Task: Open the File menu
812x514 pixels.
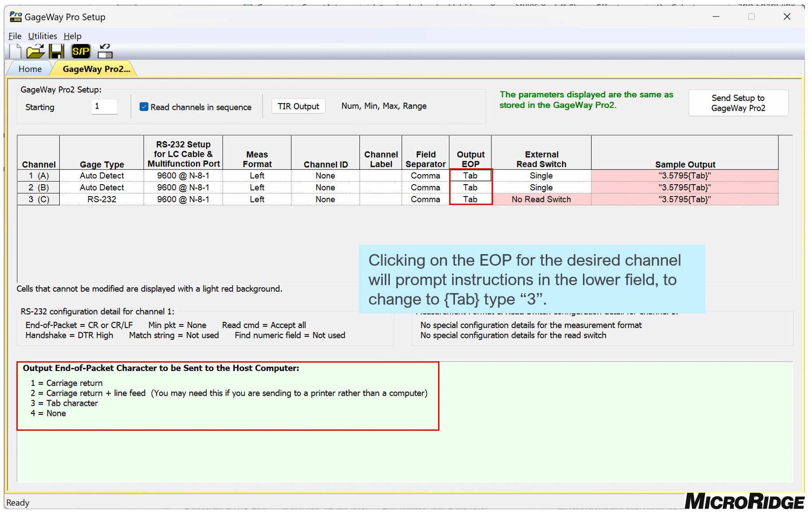Action: click(15, 36)
